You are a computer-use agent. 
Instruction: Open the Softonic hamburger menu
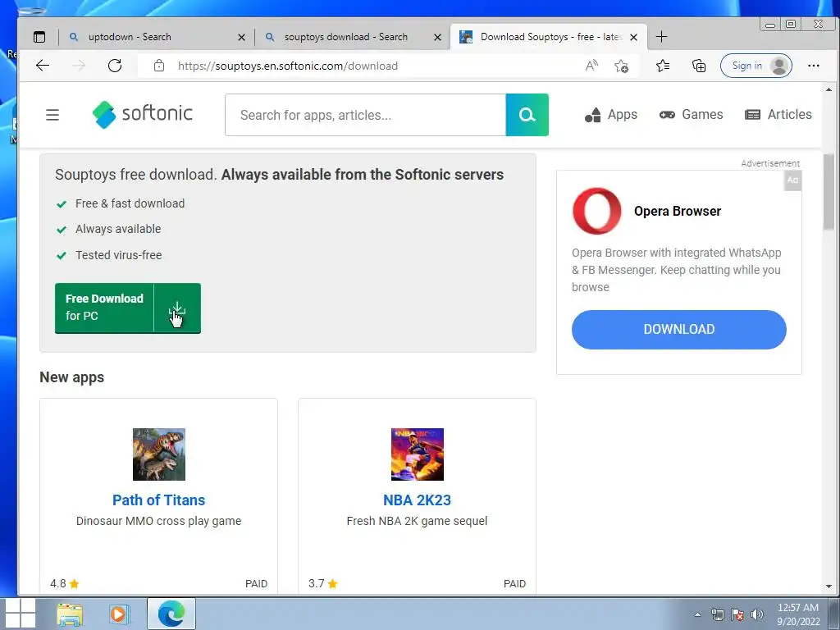click(52, 115)
